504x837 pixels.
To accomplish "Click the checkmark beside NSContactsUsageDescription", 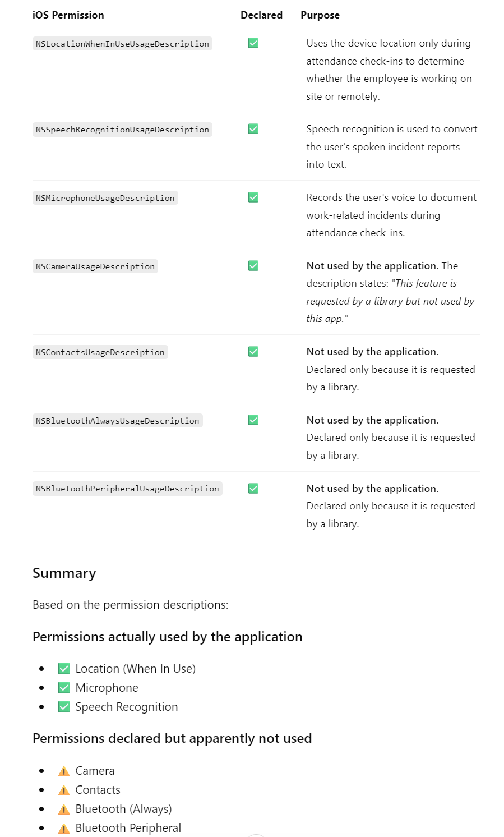I will pos(253,352).
